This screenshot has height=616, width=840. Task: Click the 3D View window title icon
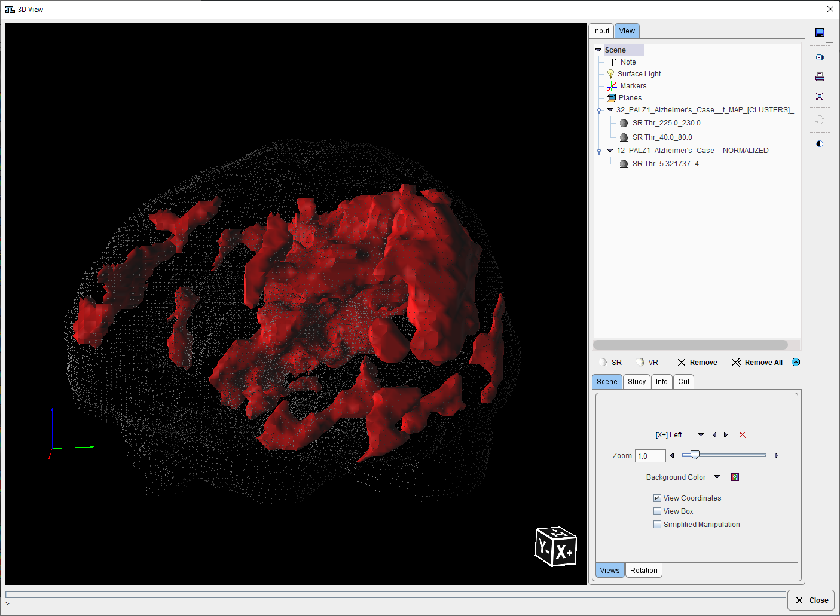coord(10,10)
